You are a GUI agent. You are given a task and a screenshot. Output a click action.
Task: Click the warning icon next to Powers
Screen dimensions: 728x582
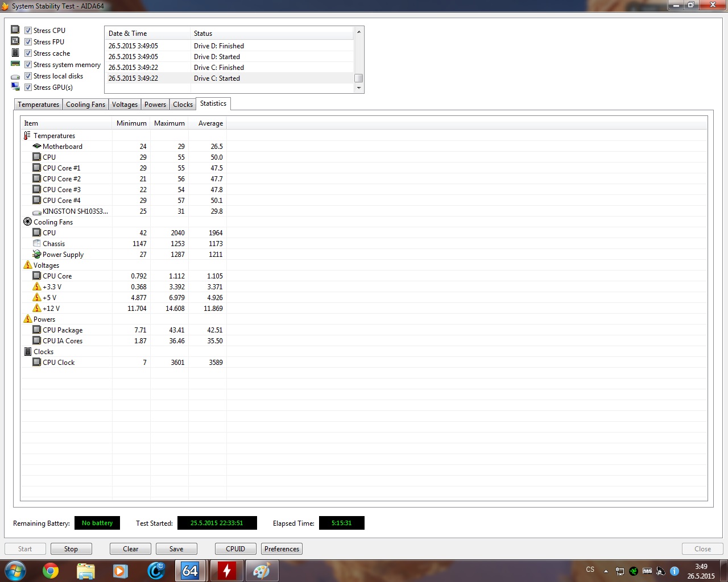27,319
